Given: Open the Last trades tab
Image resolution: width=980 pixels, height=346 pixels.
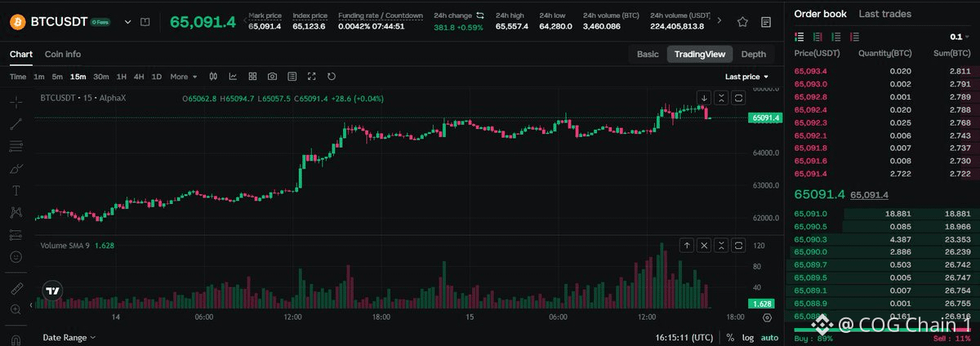Looking at the screenshot, I should coord(887,14).
